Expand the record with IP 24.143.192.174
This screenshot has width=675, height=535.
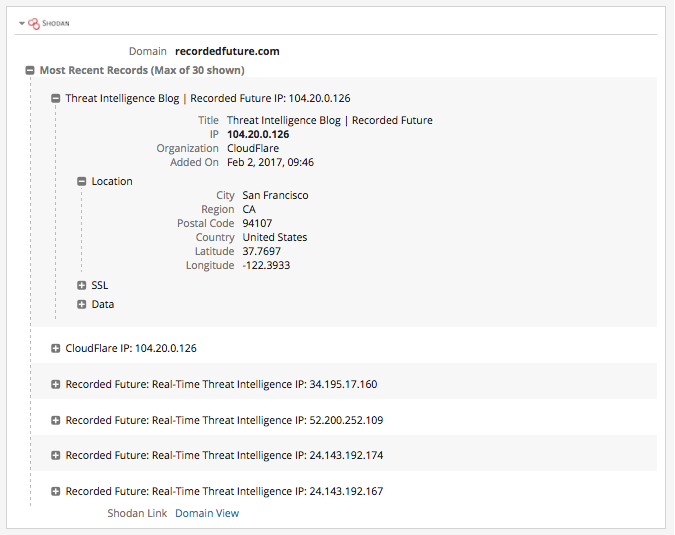tap(56, 456)
